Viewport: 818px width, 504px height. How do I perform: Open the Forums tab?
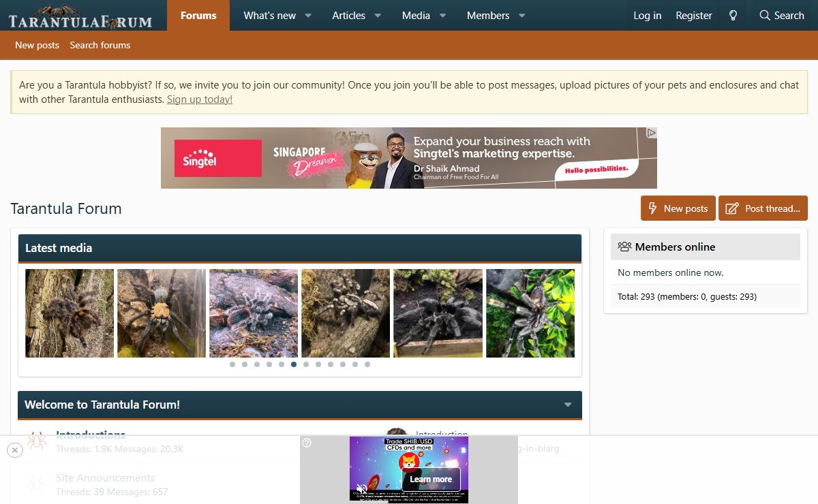tap(198, 16)
